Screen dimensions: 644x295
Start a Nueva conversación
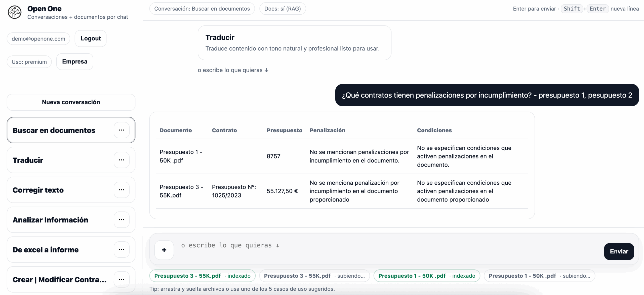71,102
